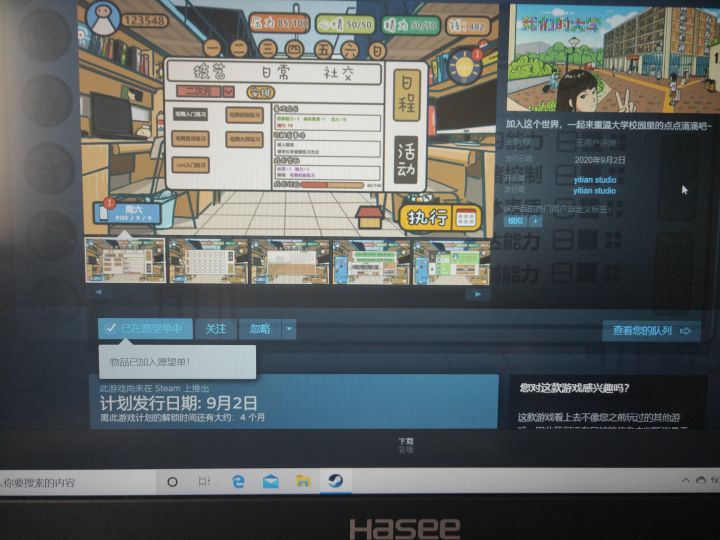Viewport: 720px width, 540px height.
Task: Click the game description starting 加入这个世界
Action: (609, 125)
